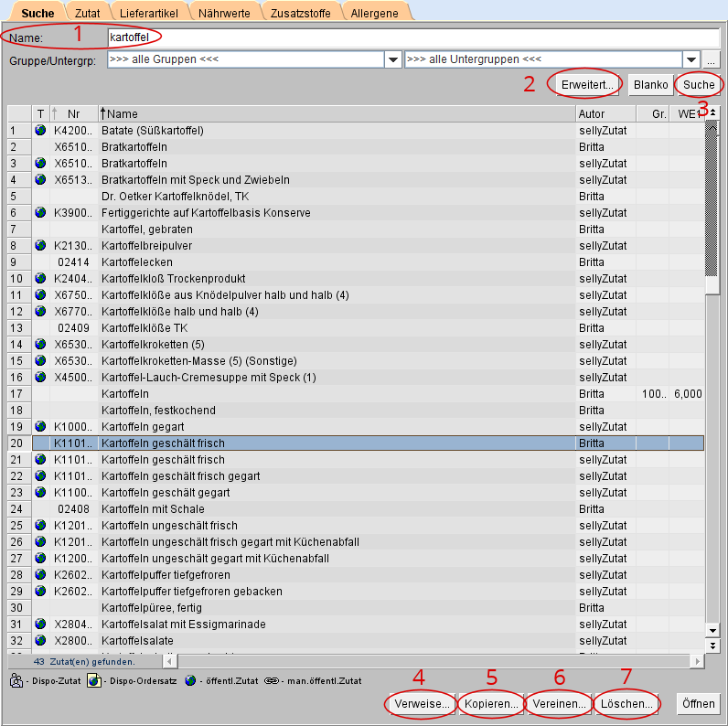Image resolution: width=728 pixels, height=726 pixels.
Task: Click globe icon beside Kartoffelpuffer tiefgefroren gebacken
Action: [x=40, y=592]
